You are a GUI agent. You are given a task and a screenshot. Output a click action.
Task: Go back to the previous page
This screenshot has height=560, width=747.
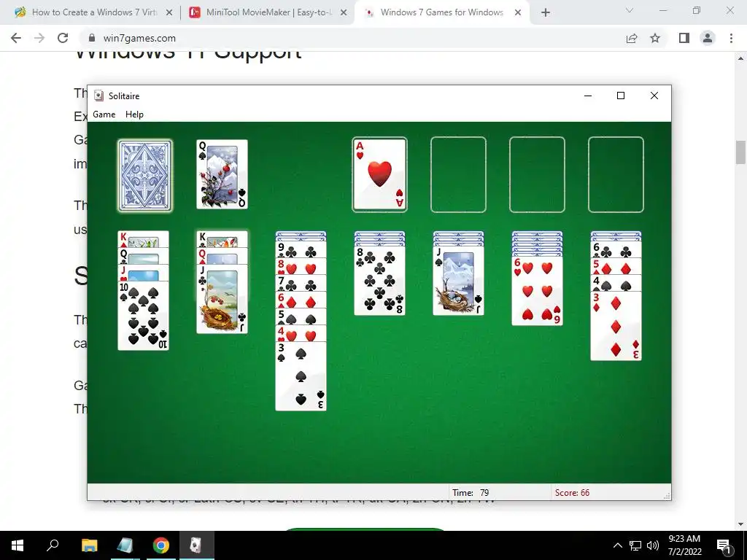coord(16,38)
